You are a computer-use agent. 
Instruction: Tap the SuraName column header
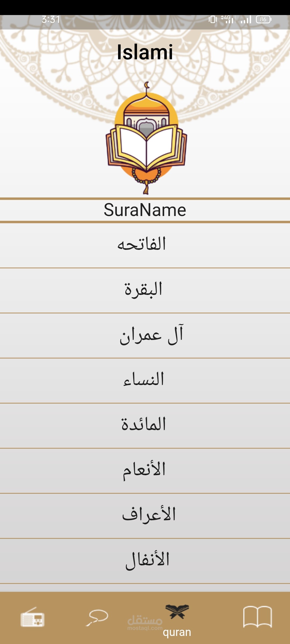click(145, 210)
